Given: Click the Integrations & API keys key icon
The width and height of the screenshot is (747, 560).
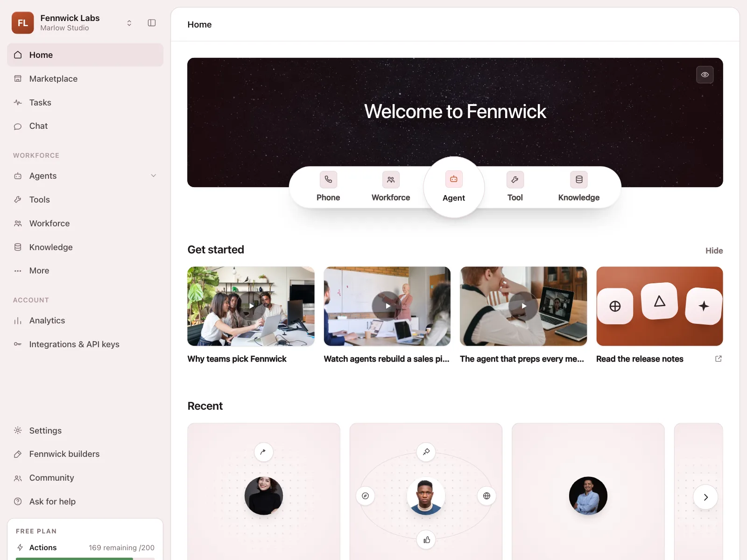Looking at the screenshot, I should click(x=18, y=344).
